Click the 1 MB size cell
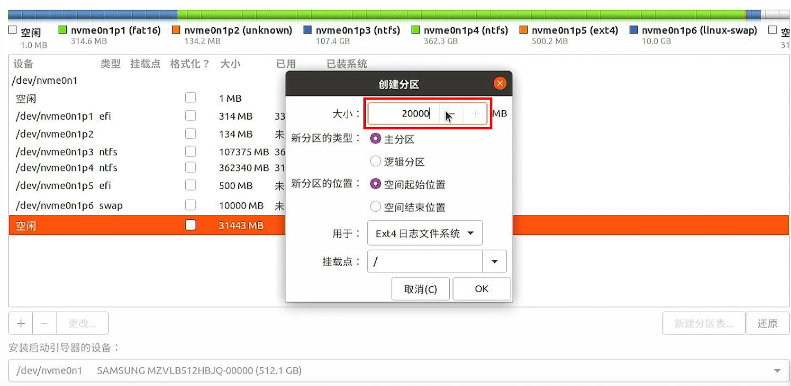Screen dimensions: 791x386 coord(230,98)
